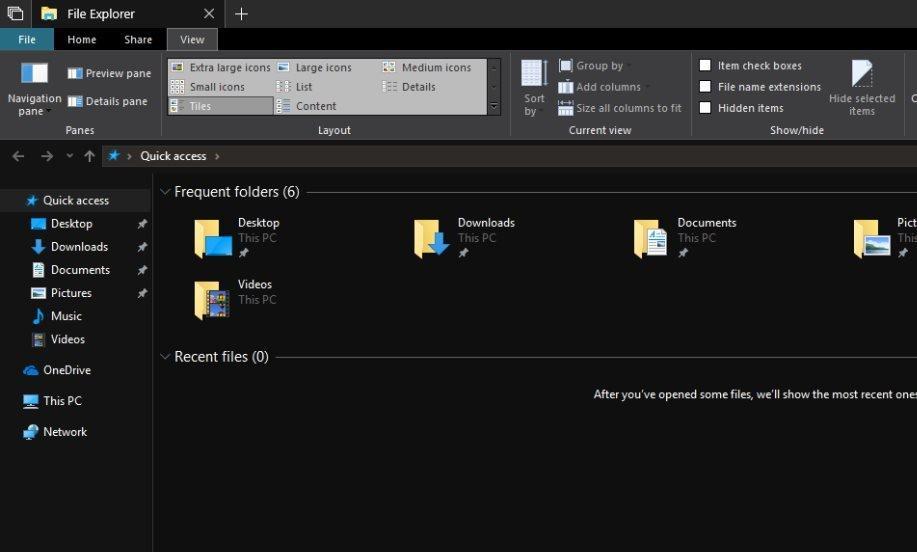This screenshot has width=917, height=552.
Task: Toggle the Preview pane
Action: pyautogui.click(x=109, y=73)
